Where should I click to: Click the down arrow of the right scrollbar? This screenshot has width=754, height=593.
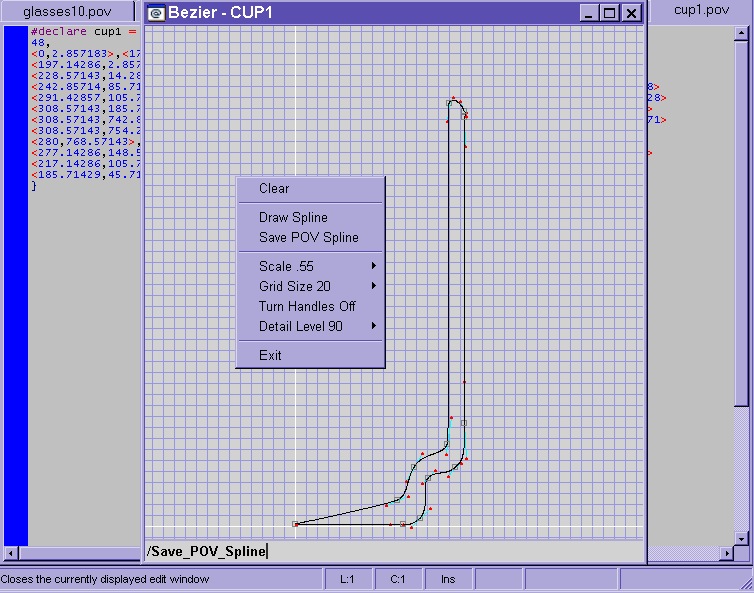(x=741, y=538)
